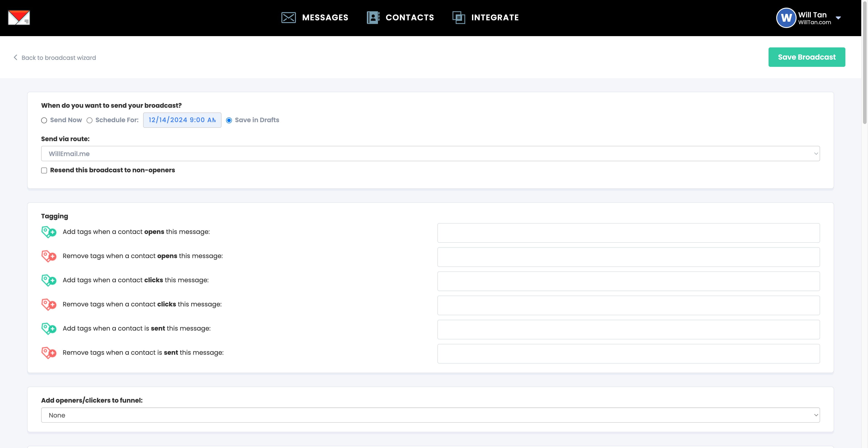The width and height of the screenshot is (868, 448).
Task: Expand the Will Tan account menu arrow
Action: (838, 18)
